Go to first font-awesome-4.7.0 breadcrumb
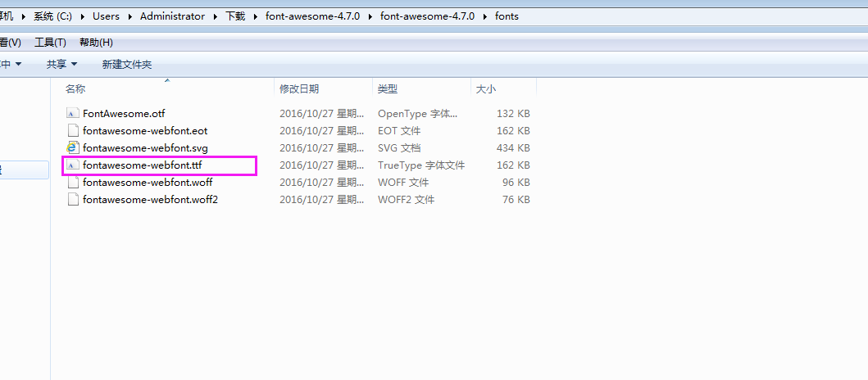The image size is (868, 380). pos(312,16)
